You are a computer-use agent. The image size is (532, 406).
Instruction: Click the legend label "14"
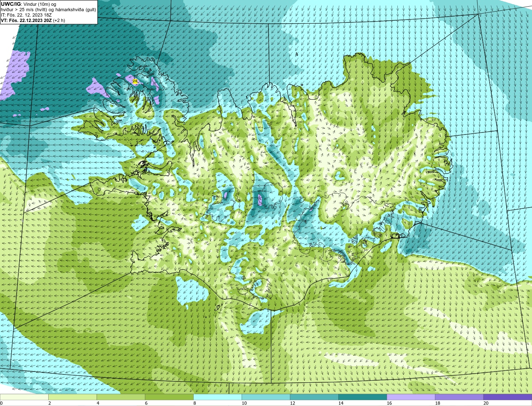341,403
